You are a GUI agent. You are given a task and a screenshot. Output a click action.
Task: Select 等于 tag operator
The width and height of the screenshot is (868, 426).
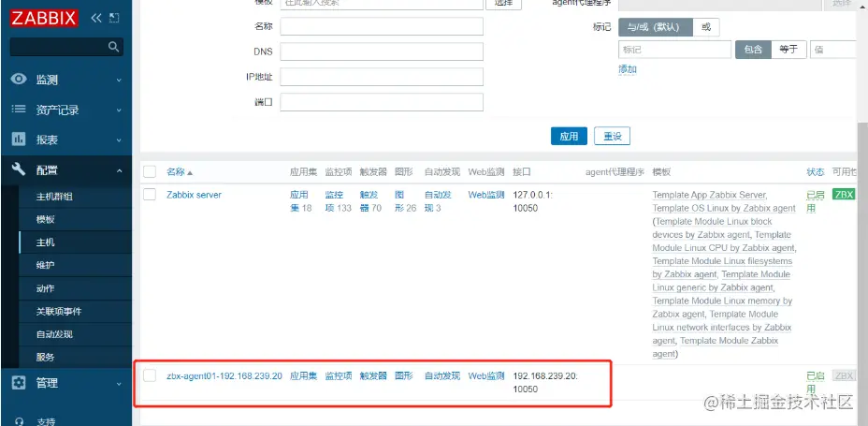point(788,50)
